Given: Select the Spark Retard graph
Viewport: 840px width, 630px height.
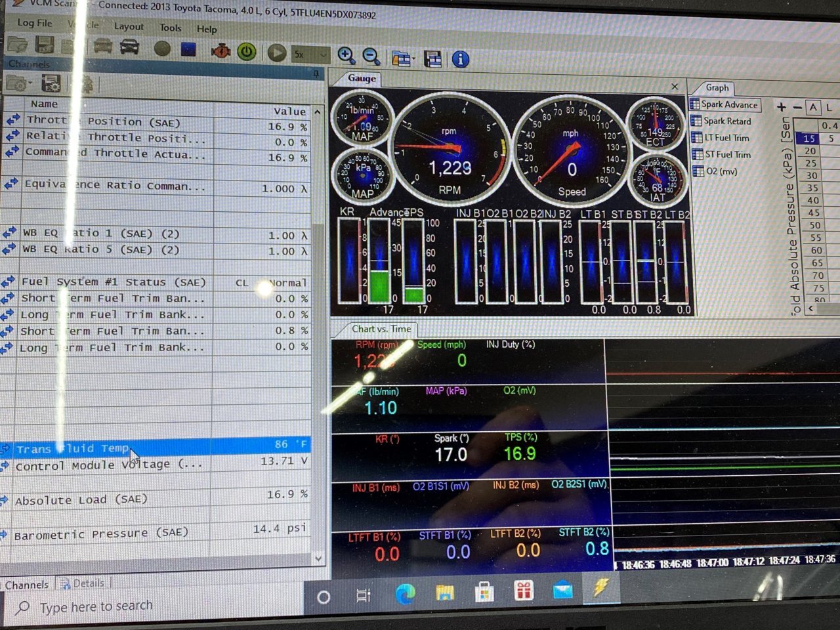Looking at the screenshot, I should coord(721,121).
